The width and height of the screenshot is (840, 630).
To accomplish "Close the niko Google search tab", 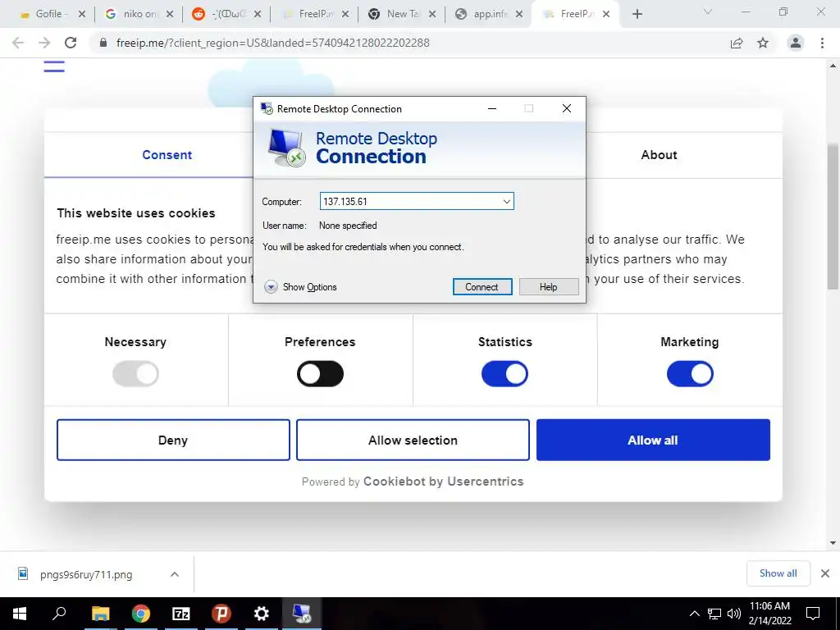I will [170, 15].
